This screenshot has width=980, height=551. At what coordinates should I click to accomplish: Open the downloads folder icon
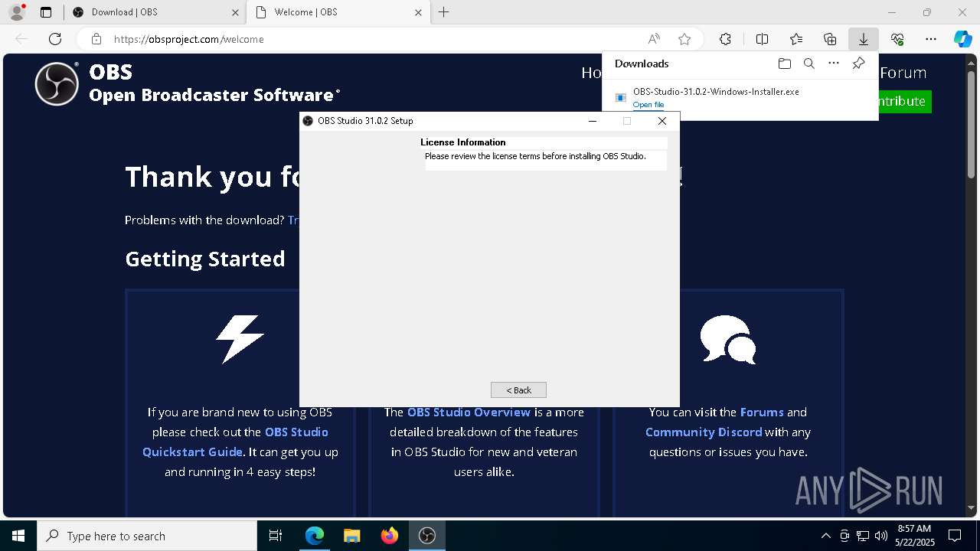coord(784,64)
